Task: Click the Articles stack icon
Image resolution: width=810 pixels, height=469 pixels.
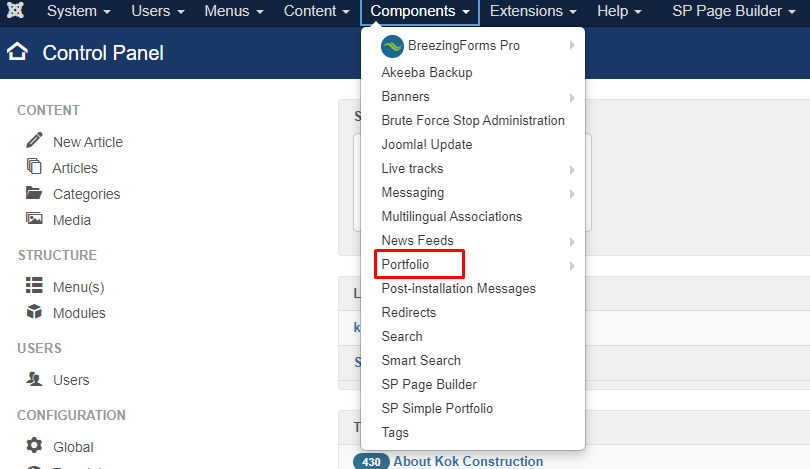Action: coord(34,166)
